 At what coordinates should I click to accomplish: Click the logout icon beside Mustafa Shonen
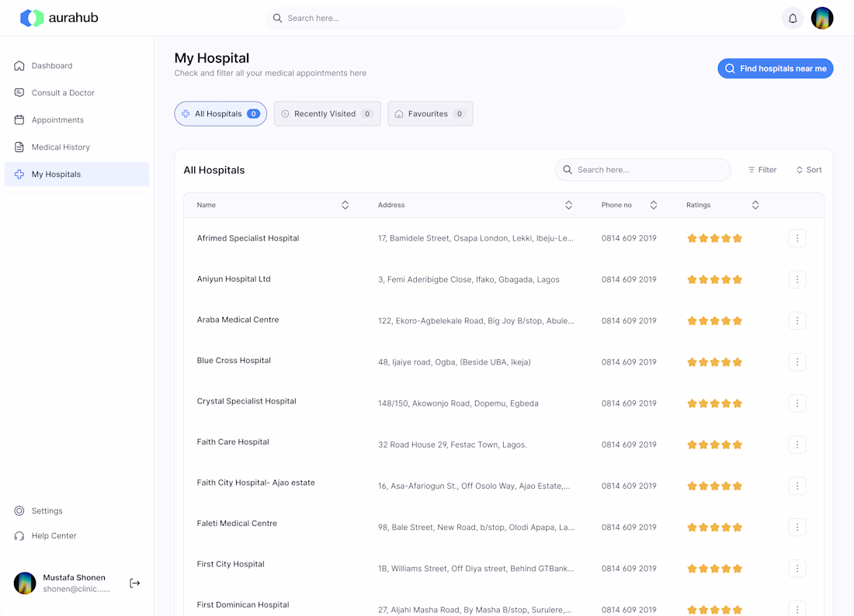135,583
